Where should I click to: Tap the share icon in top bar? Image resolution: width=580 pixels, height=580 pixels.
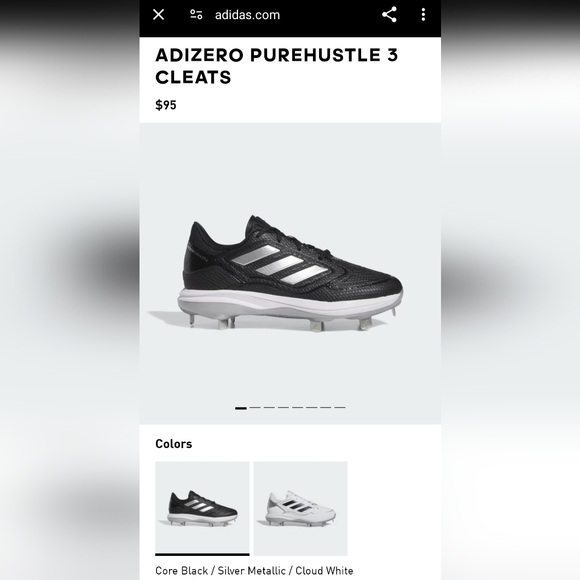389,15
